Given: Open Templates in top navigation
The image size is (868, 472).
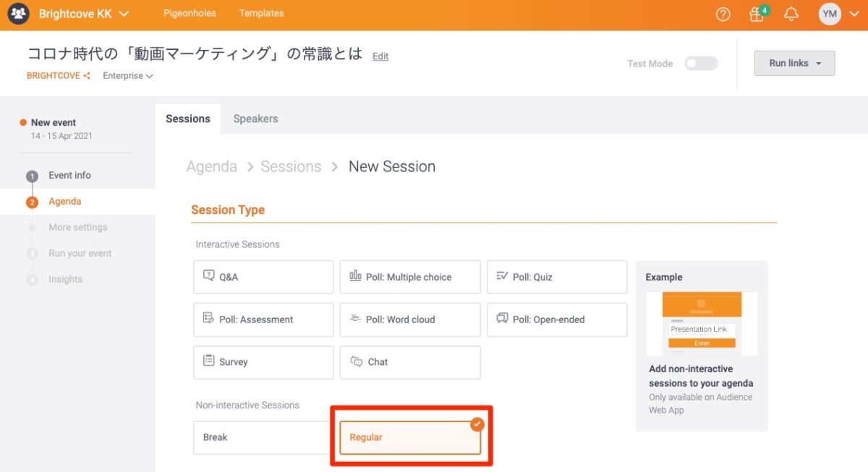Looking at the screenshot, I should [x=261, y=13].
